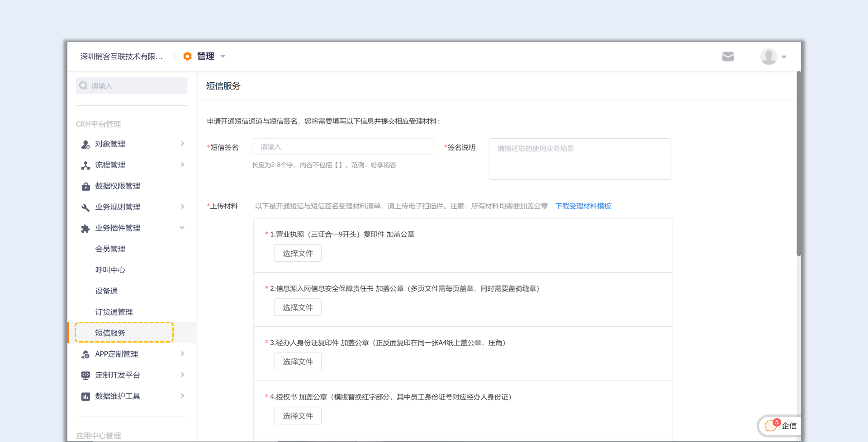Open the 企信 chat bubble icon
868x442 pixels.
[x=772, y=425]
